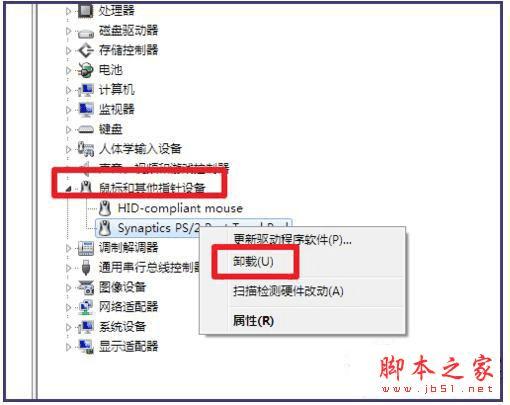Open Properties (属性) from context menu
510x405 pixels.
pos(253,321)
